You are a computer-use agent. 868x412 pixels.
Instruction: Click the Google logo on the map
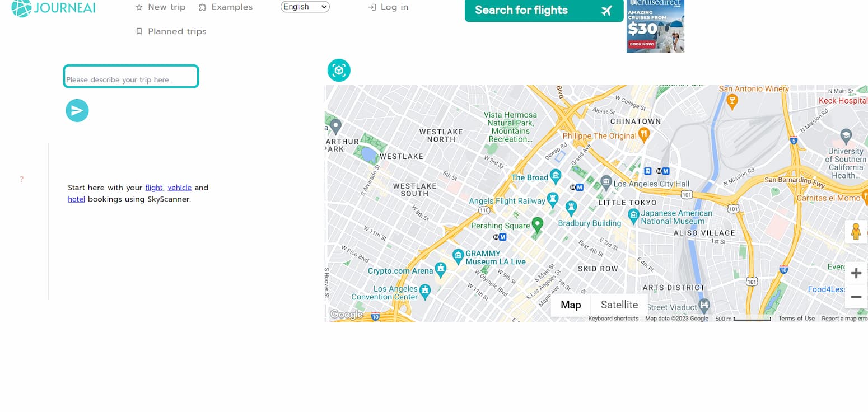point(346,315)
